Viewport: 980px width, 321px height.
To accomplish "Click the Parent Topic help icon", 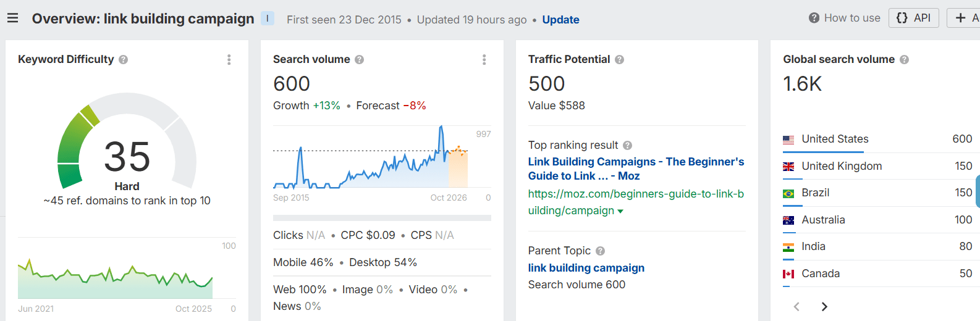I will click(x=600, y=251).
